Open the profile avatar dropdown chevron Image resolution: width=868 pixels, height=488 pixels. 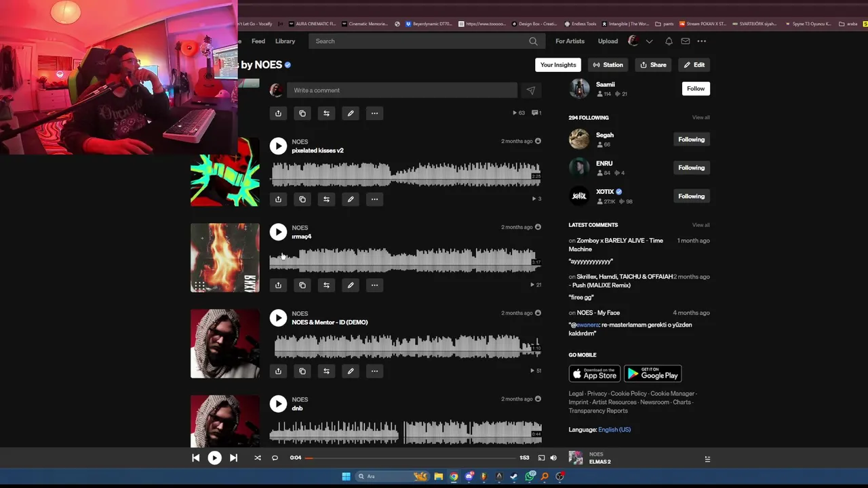pyautogui.click(x=649, y=41)
